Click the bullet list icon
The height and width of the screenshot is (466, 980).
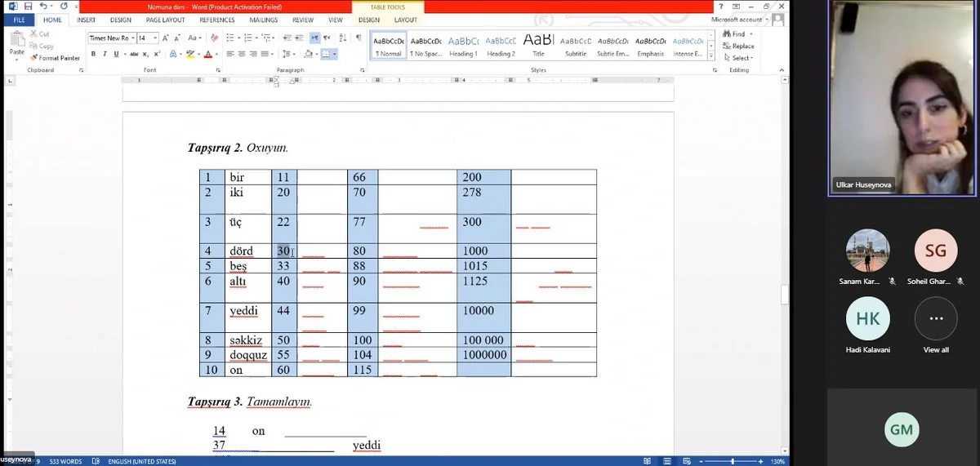pyautogui.click(x=230, y=38)
